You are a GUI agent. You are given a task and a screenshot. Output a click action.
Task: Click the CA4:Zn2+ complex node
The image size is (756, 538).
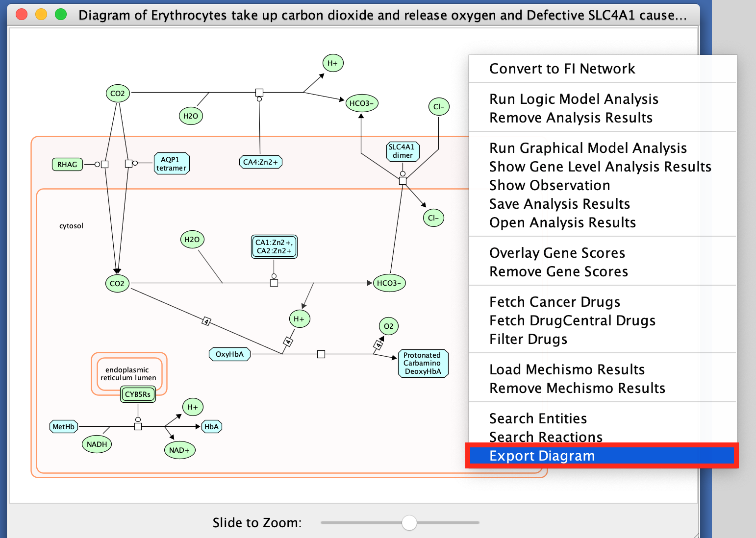pos(260,162)
